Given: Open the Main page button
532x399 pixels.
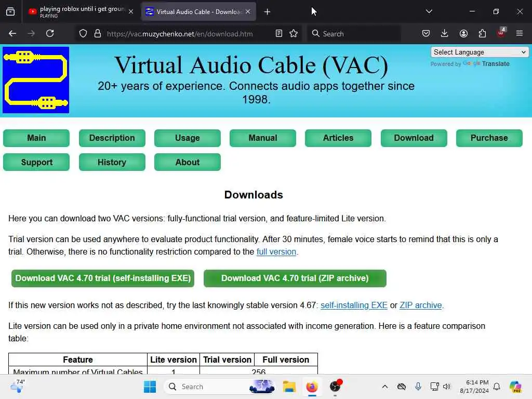Looking at the screenshot, I should (36, 138).
